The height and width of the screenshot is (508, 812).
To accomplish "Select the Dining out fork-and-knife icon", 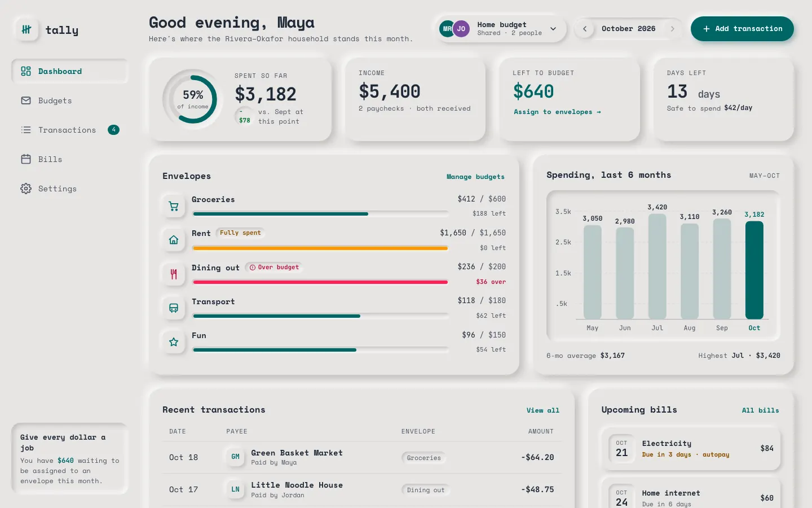I will 174,274.
